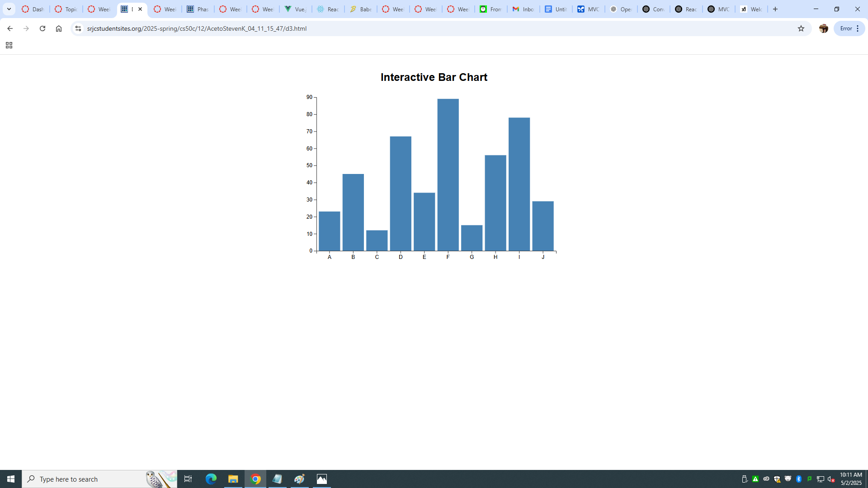Screen dimensions: 868x488
Task: Open site information icon in address bar
Action: point(78,28)
